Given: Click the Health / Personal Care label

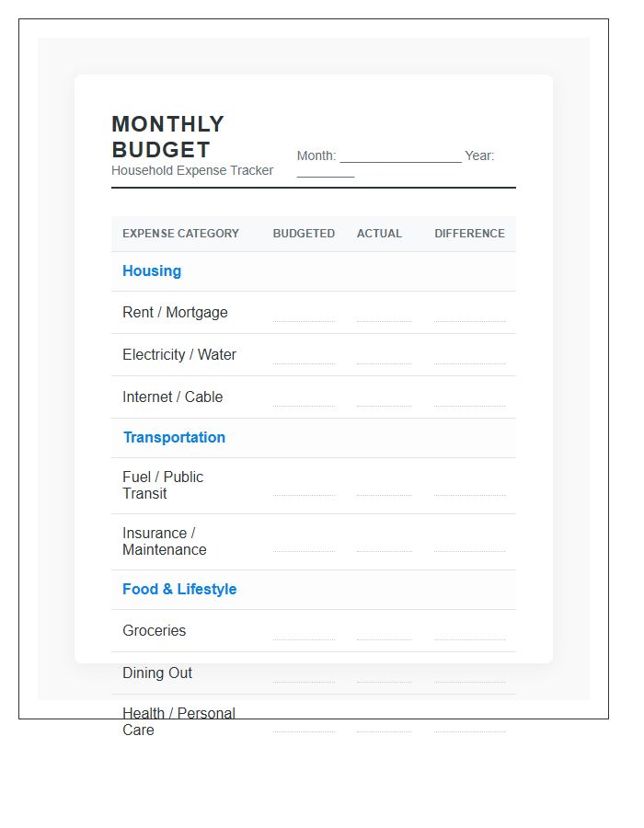Looking at the screenshot, I should click(x=179, y=721).
